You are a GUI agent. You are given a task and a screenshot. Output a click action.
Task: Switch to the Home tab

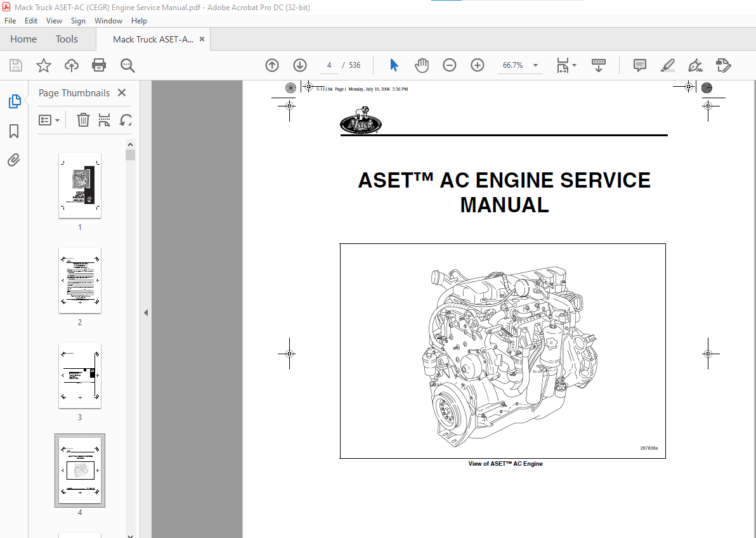click(x=23, y=39)
